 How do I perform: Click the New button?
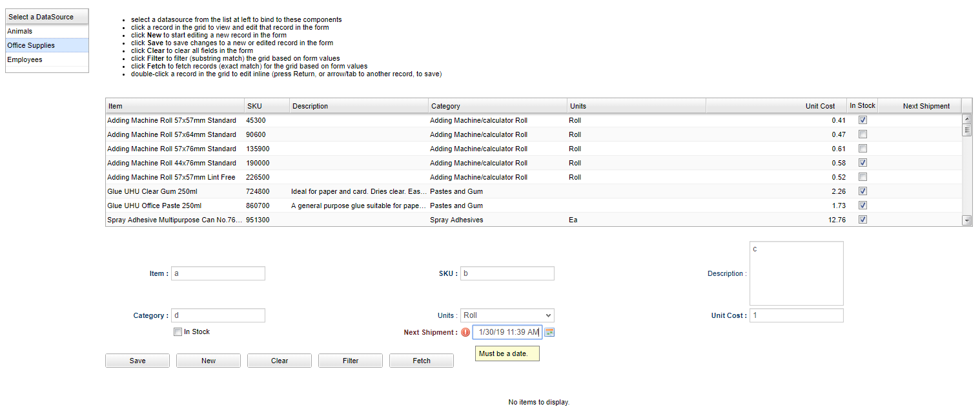click(209, 361)
